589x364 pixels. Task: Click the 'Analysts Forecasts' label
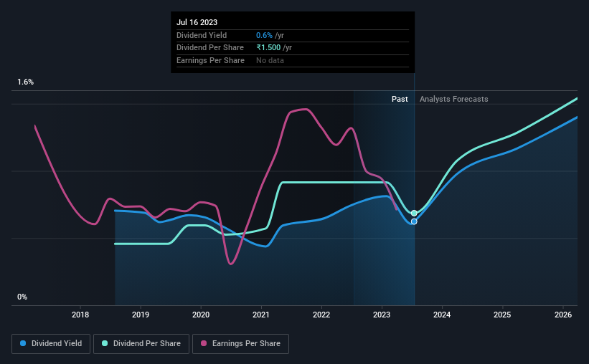[454, 99]
